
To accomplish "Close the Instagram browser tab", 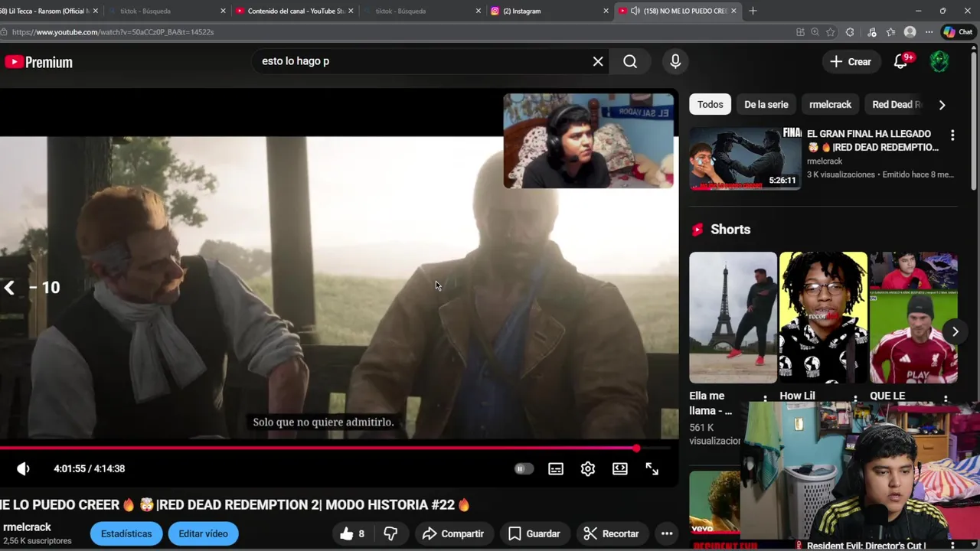I will 606,11.
